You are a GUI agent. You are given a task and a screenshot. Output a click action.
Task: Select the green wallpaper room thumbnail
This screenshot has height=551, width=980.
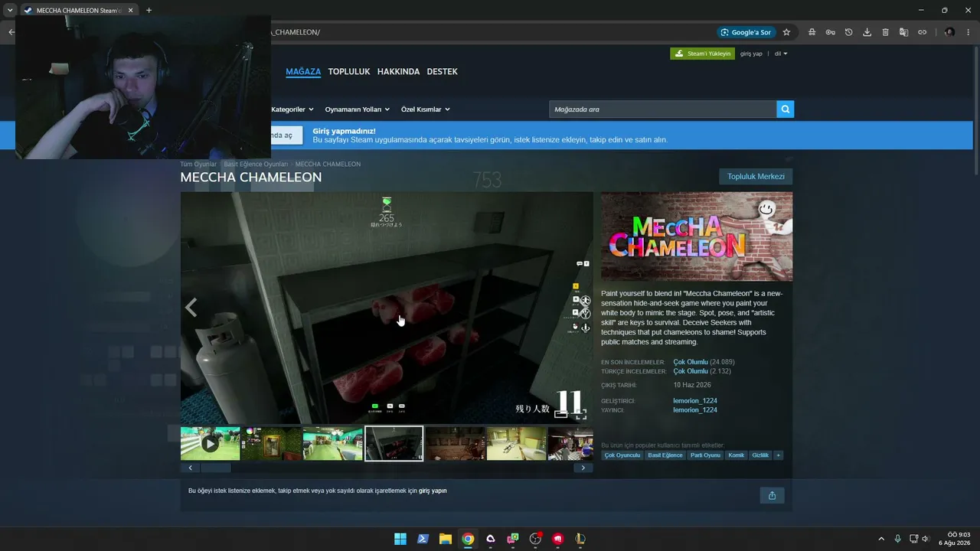tap(271, 444)
